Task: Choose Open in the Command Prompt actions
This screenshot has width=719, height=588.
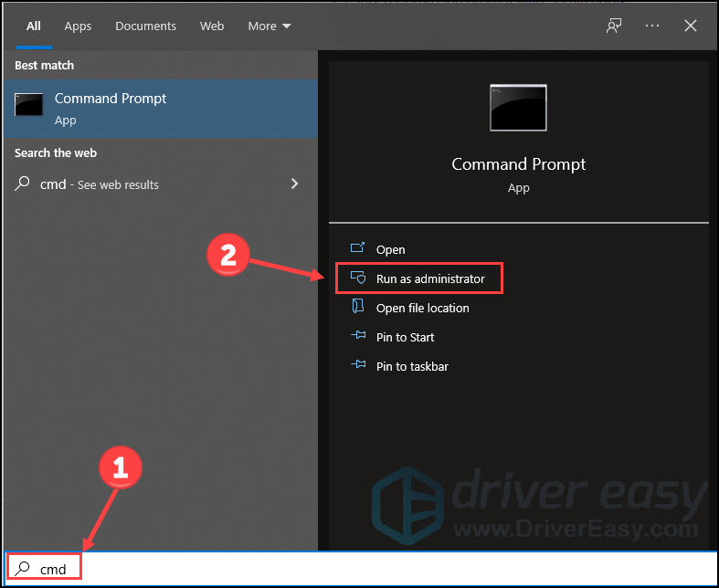Action: click(x=390, y=249)
